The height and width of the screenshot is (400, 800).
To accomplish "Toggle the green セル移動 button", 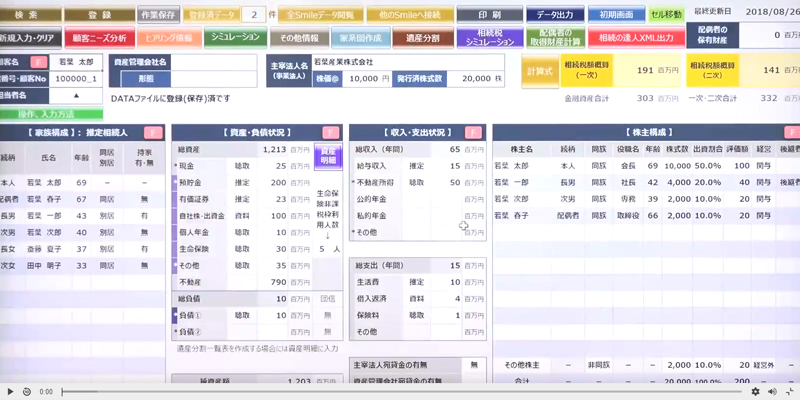I will point(666,15).
